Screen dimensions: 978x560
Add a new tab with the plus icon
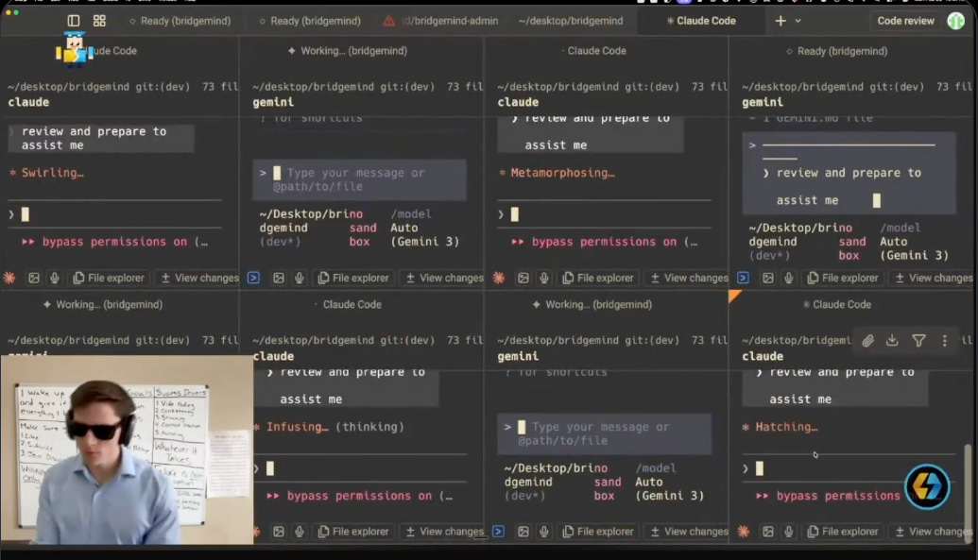point(781,21)
